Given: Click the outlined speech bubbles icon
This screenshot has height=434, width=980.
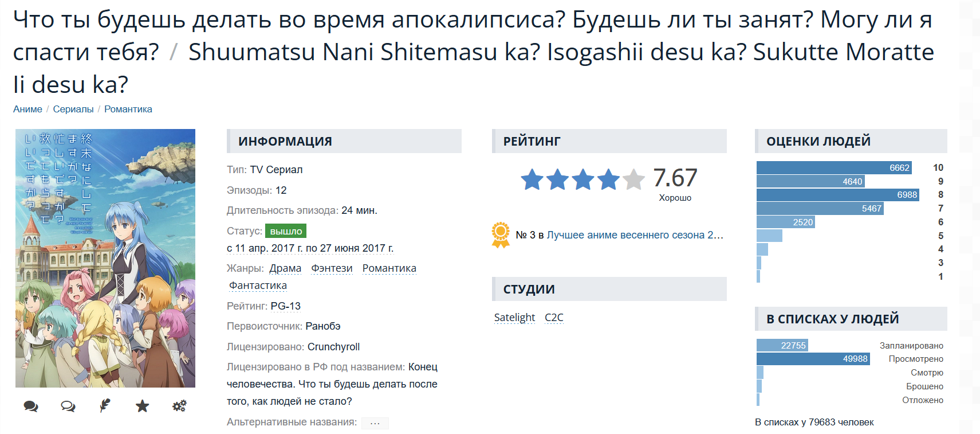Looking at the screenshot, I should [68, 406].
